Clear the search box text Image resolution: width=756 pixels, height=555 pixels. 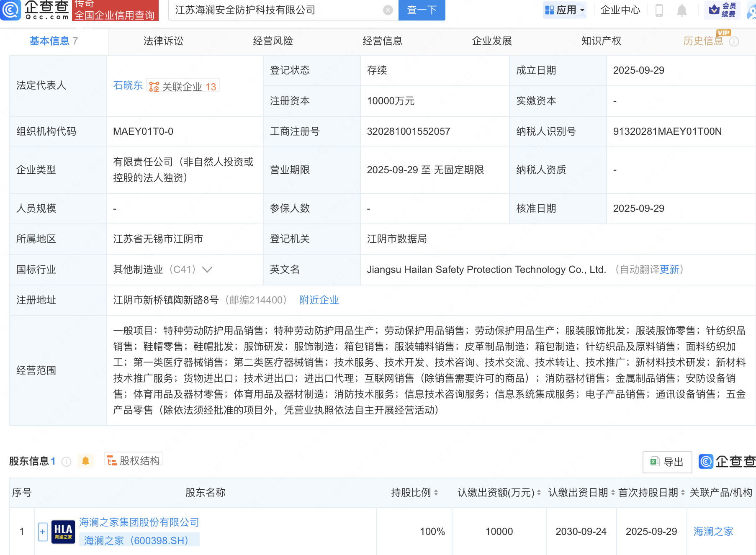click(x=388, y=10)
